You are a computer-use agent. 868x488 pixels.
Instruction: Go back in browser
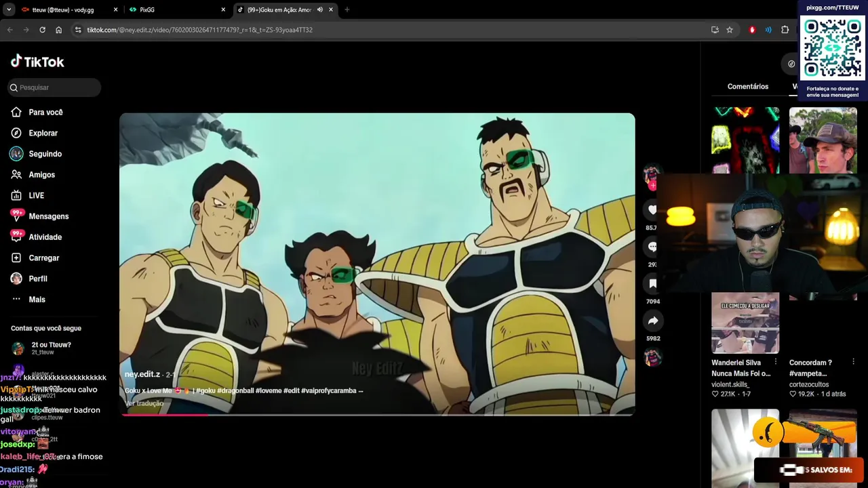tap(9, 30)
